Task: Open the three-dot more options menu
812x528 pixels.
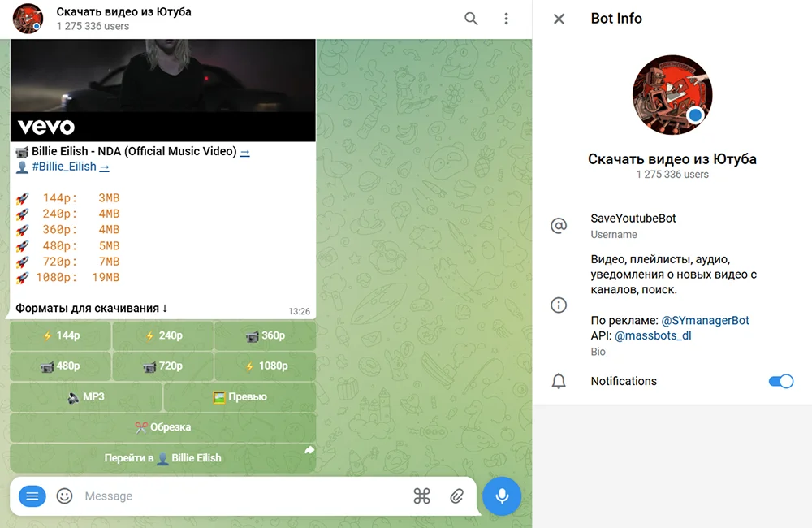Action: pos(507,19)
